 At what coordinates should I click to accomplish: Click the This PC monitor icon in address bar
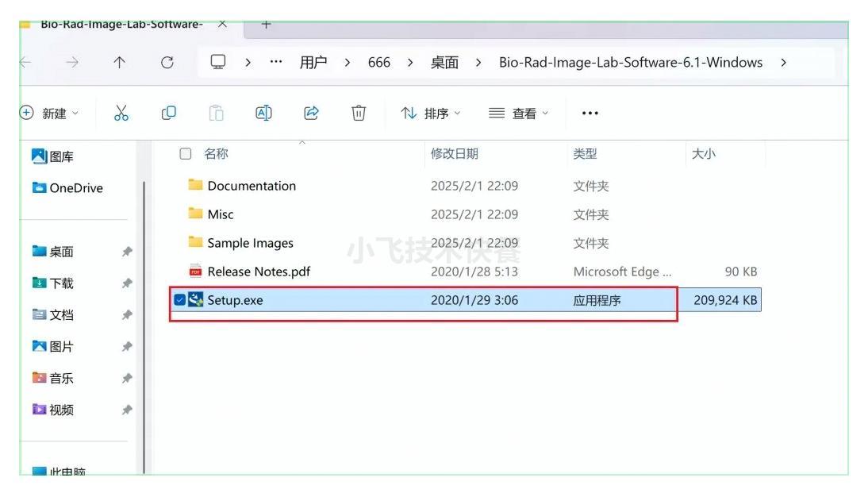click(218, 61)
